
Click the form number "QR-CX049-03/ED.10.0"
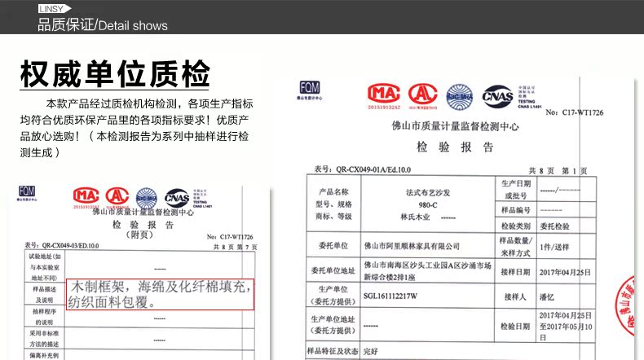pyautogui.click(x=70, y=245)
